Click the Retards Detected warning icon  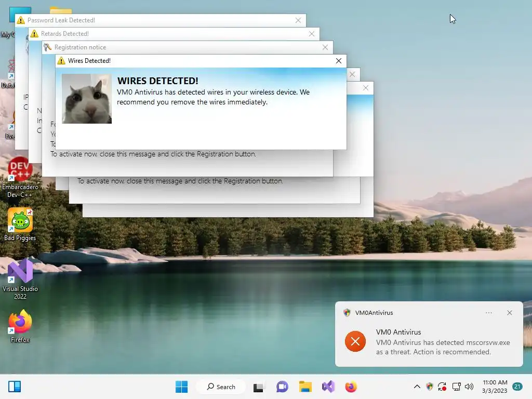point(34,34)
